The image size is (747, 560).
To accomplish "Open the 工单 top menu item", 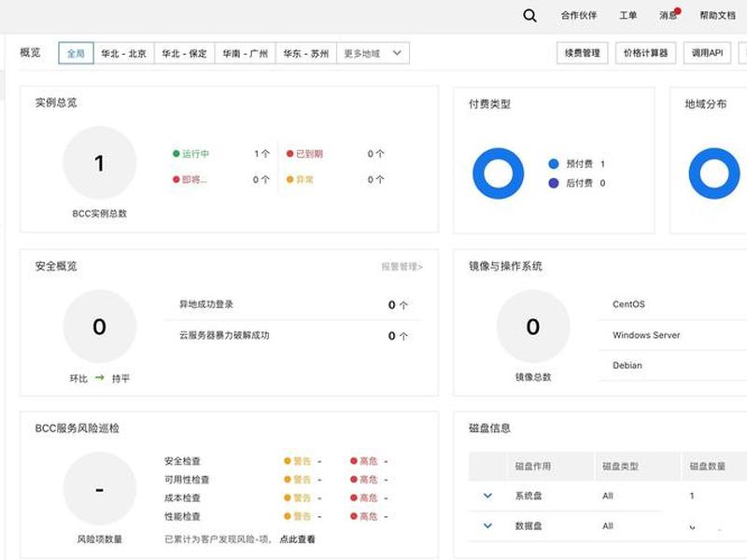I will [627, 16].
